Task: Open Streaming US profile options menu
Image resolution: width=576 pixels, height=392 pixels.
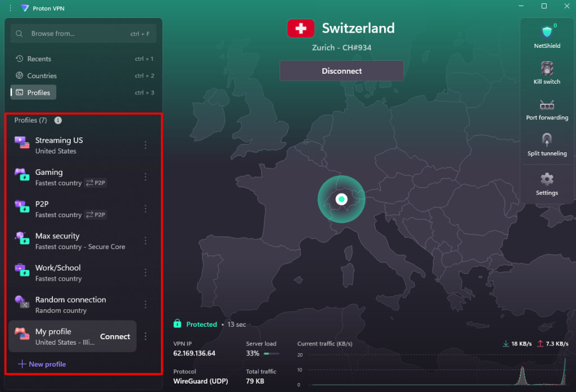Action: coord(146,145)
